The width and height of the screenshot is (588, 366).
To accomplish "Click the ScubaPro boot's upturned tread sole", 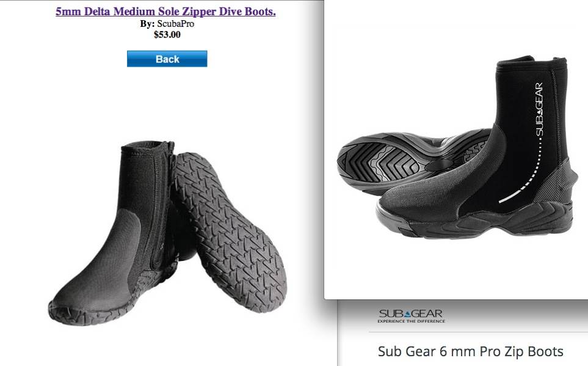I will coord(230,232).
